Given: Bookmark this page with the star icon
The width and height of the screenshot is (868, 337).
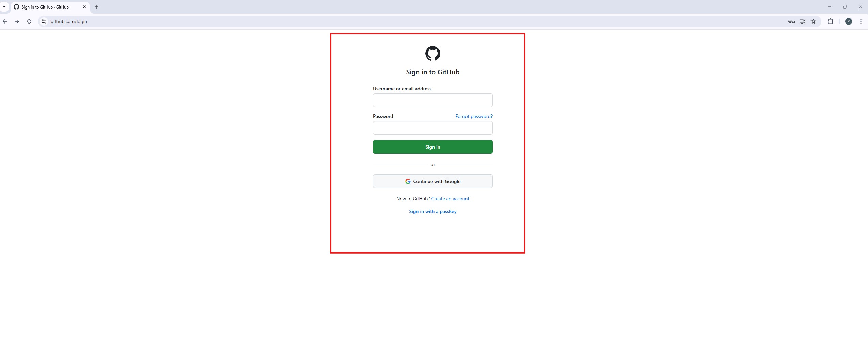Looking at the screenshot, I should pyautogui.click(x=813, y=21).
